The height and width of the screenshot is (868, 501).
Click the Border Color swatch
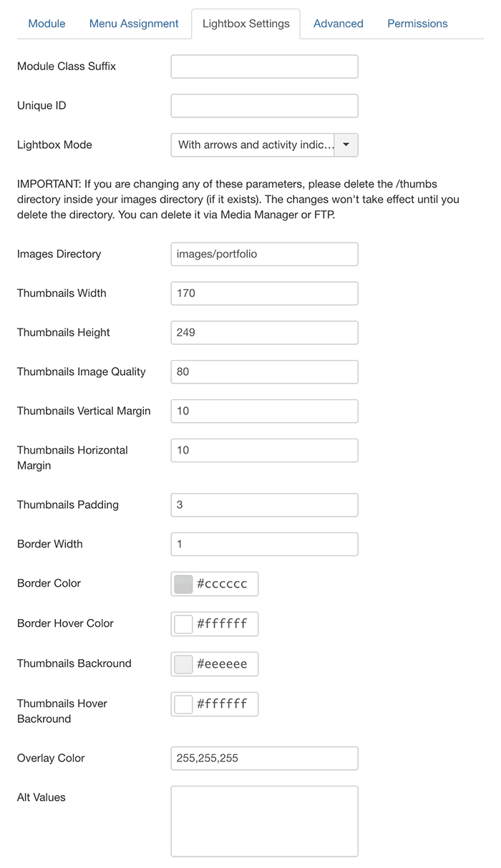(184, 584)
